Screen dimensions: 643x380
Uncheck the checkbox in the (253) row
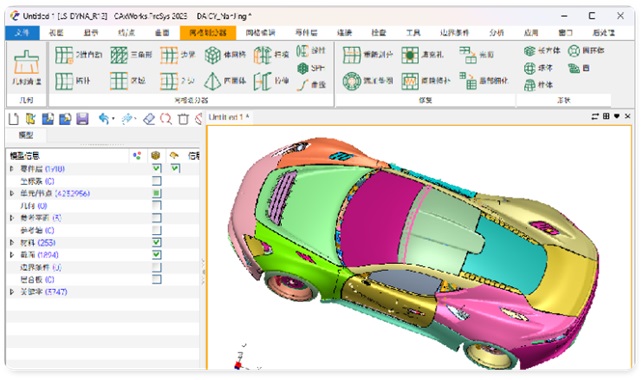pyautogui.click(x=156, y=242)
